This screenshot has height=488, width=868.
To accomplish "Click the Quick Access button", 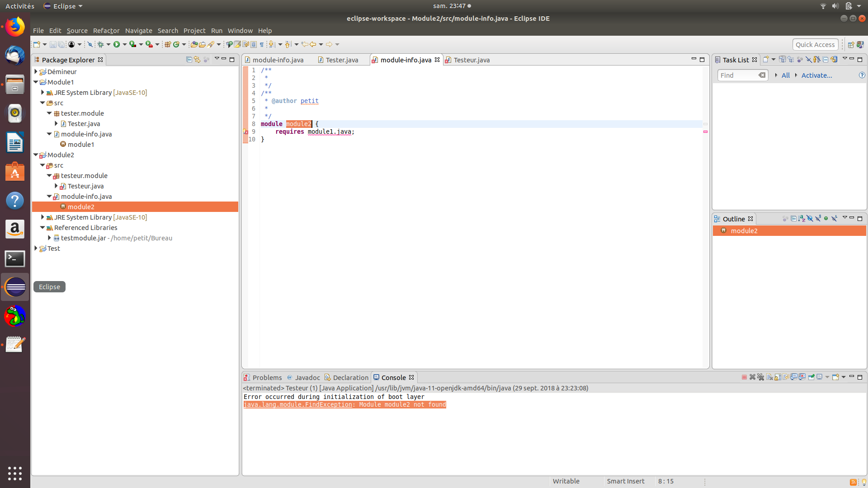I will [815, 44].
